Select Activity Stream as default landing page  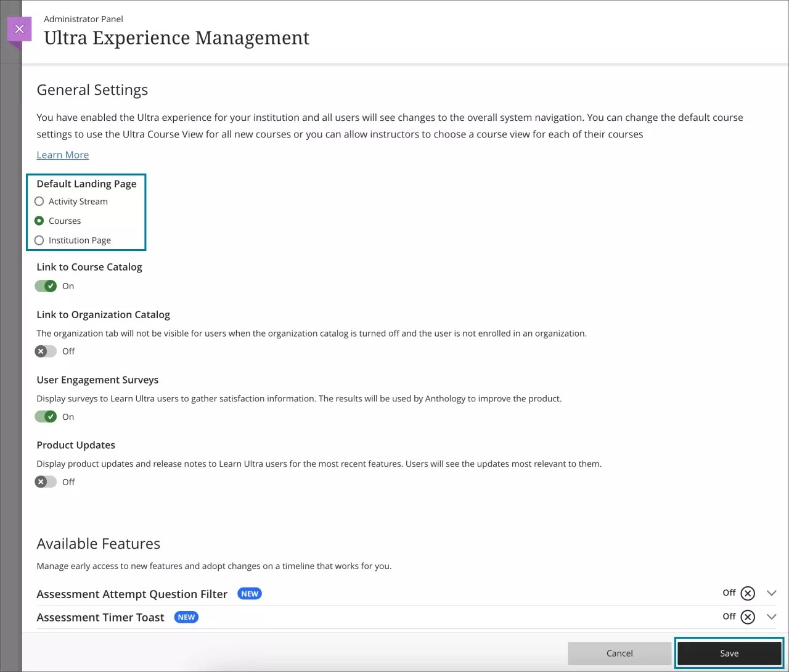(x=39, y=201)
